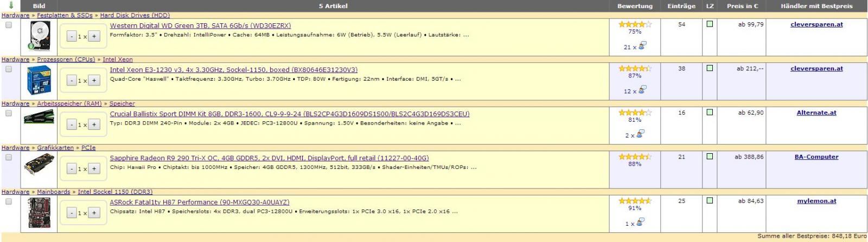Open WD Green hard drive product image
868x242 pixels.
(39, 37)
